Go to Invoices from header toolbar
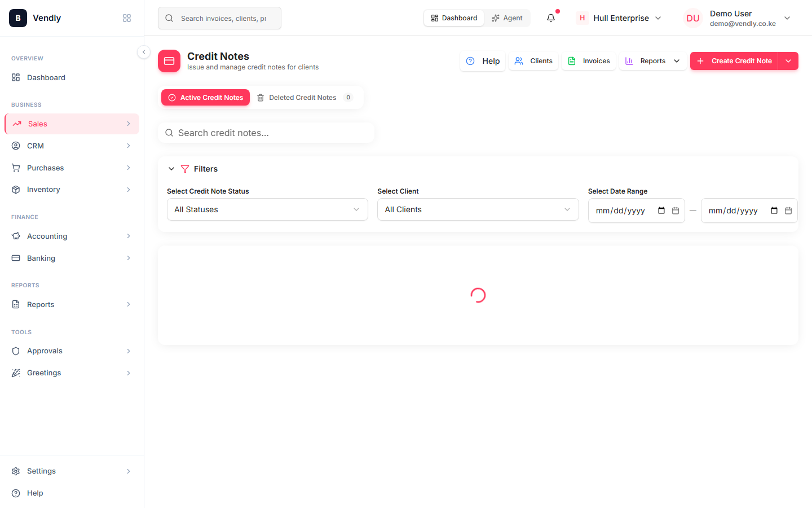 tap(589, 61)
